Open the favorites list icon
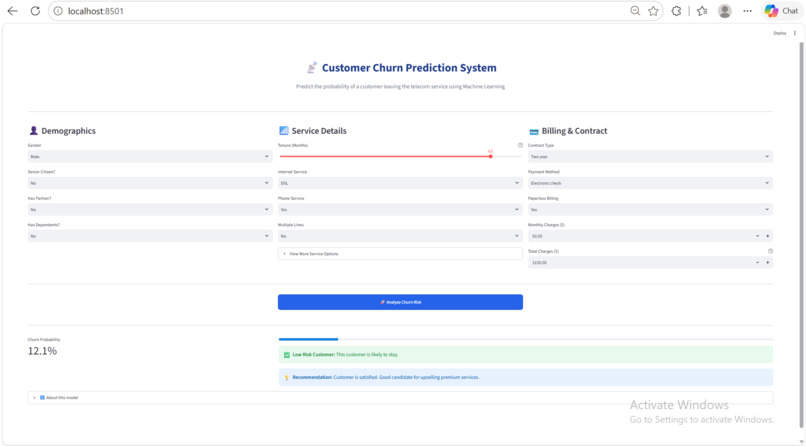806x447 pixels. (x=702, y=11)
